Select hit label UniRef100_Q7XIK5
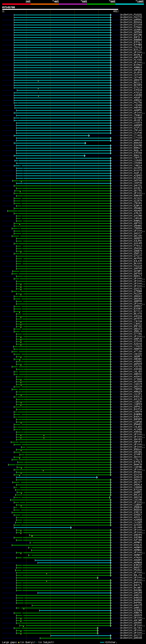 pos(131,25)
